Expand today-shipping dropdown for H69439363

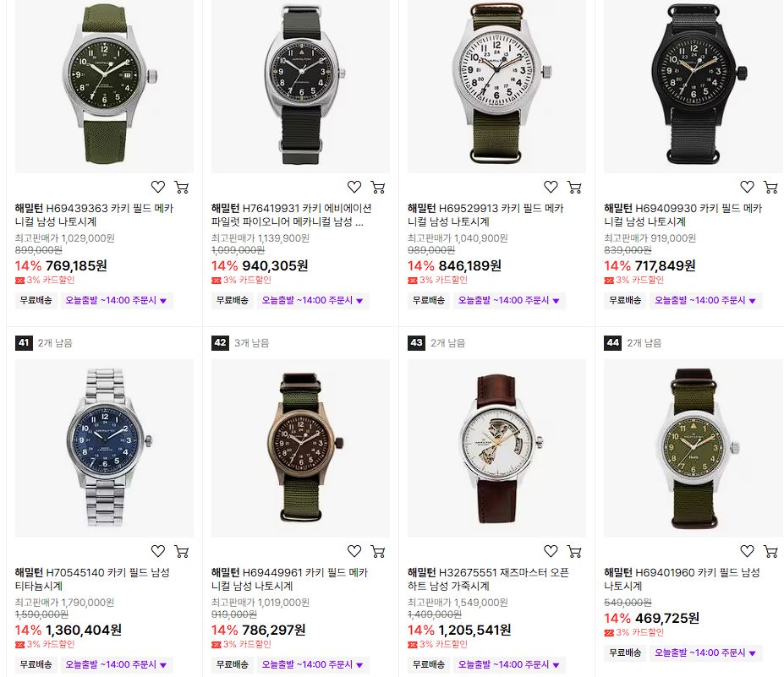click(117, 300)
